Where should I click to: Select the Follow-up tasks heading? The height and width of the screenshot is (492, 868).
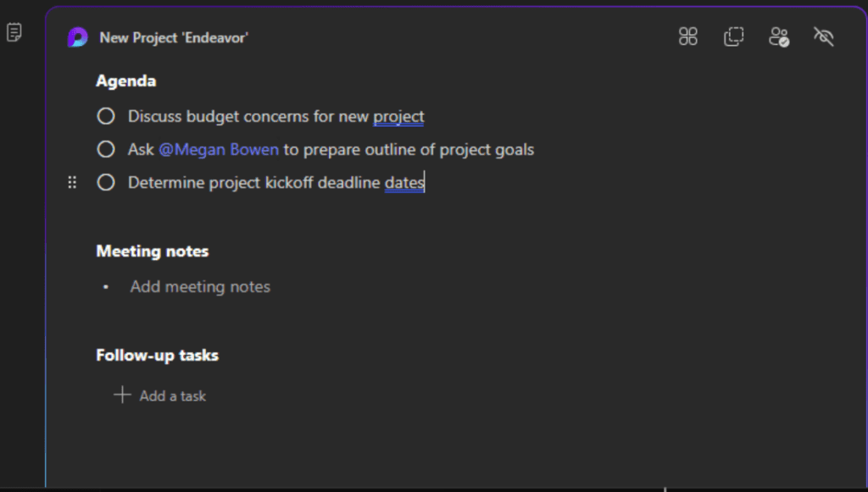coord(157,355)
